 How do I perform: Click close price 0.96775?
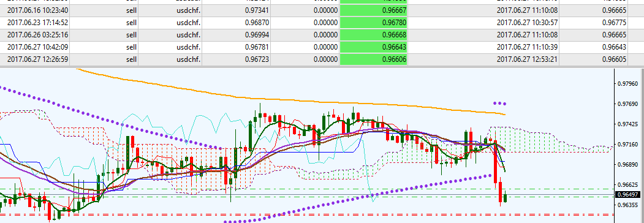click(615, 22)
